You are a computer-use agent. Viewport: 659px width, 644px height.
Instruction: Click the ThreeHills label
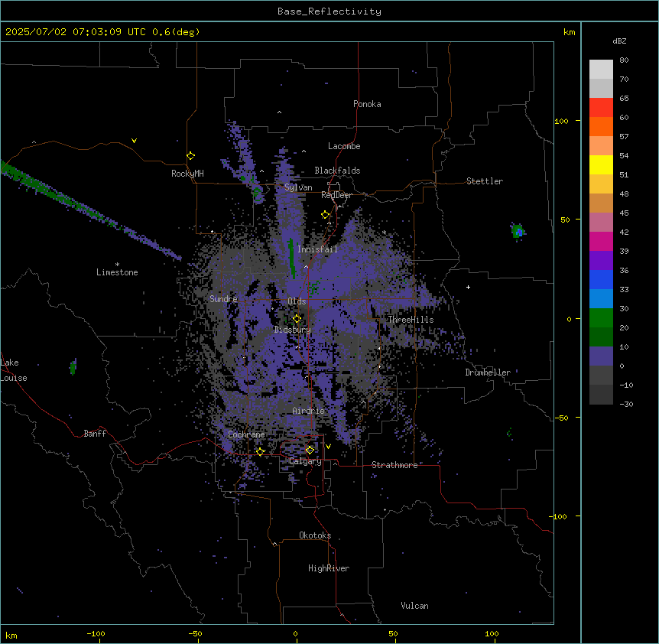point(411,320)
